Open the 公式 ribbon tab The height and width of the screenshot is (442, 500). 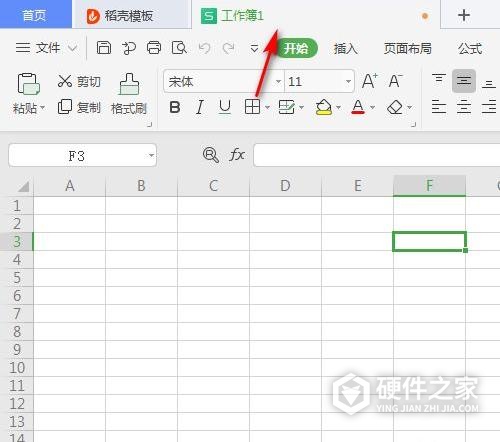(x=470, y=49)
